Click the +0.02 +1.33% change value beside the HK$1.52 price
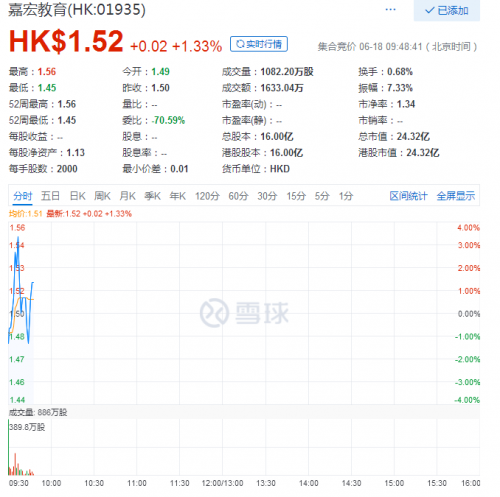This screenshot has width=500, height=497. [x=176, y=46]
